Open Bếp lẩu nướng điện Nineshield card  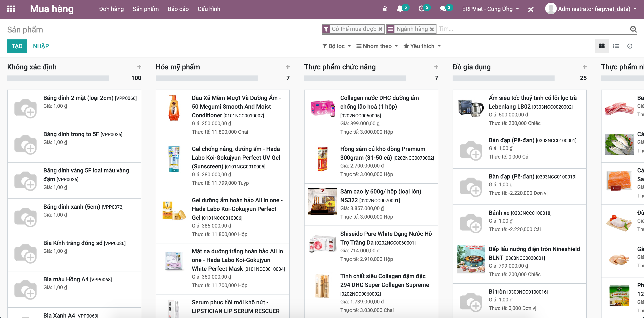[519, 262]
